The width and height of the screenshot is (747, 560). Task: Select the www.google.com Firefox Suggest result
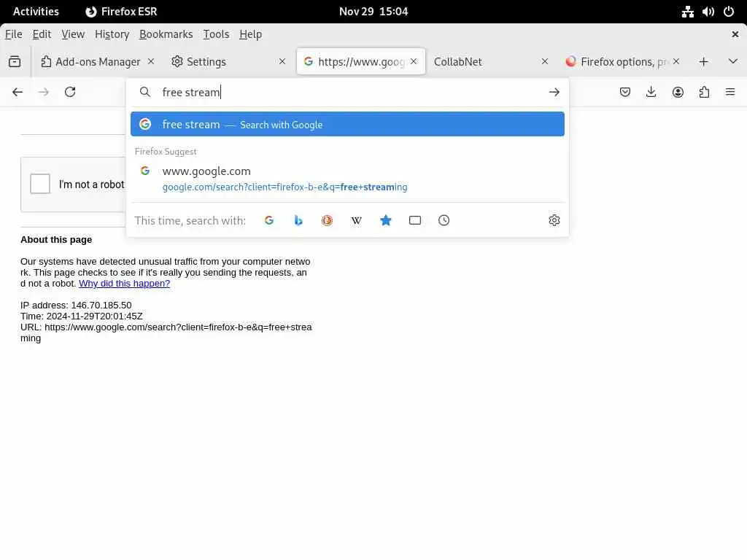347,179
